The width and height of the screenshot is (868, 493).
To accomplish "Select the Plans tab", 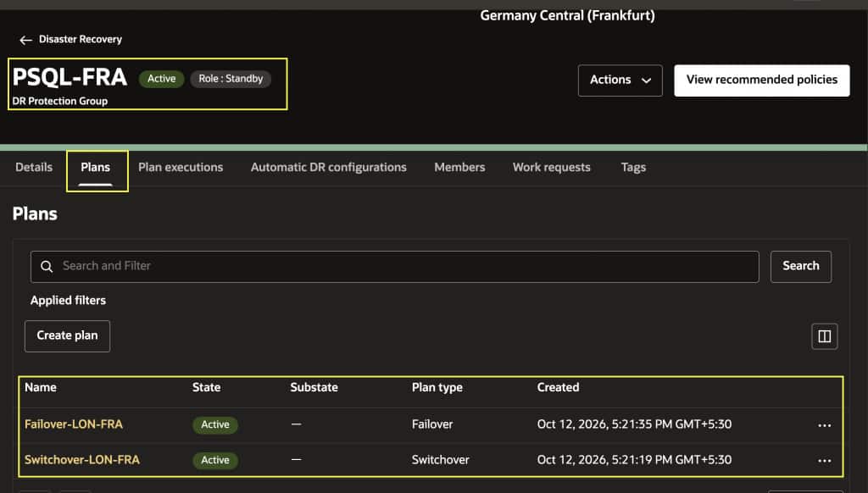I will (95, 167).
